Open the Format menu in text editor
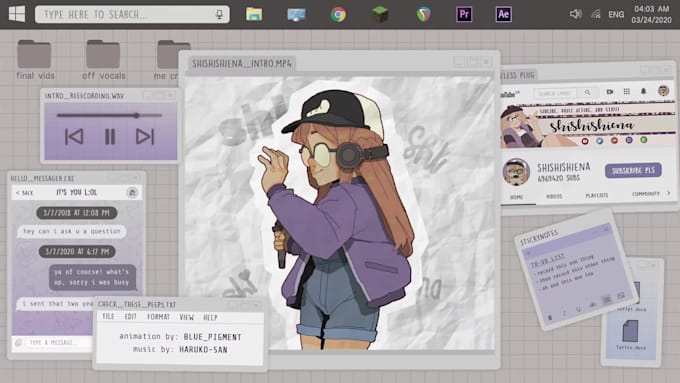The image size is (680, 383). 158,317
